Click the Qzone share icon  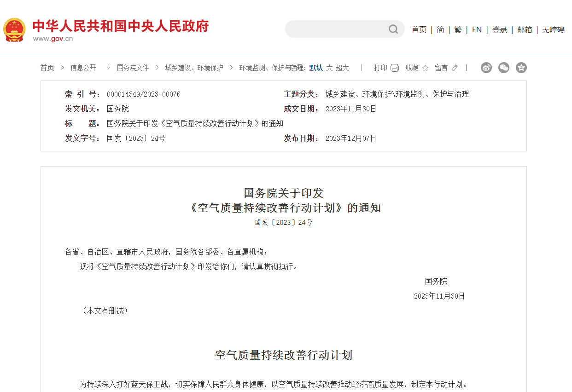[521, 68]
